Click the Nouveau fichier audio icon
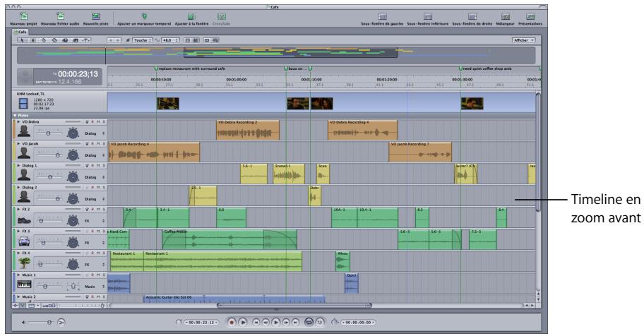Screen dimensions: 644x336 (61, 16)
